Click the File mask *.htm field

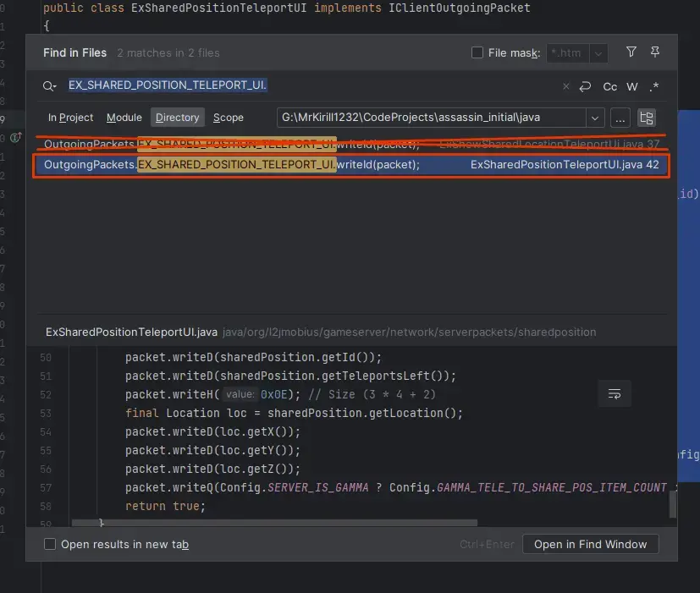(568, 53)
